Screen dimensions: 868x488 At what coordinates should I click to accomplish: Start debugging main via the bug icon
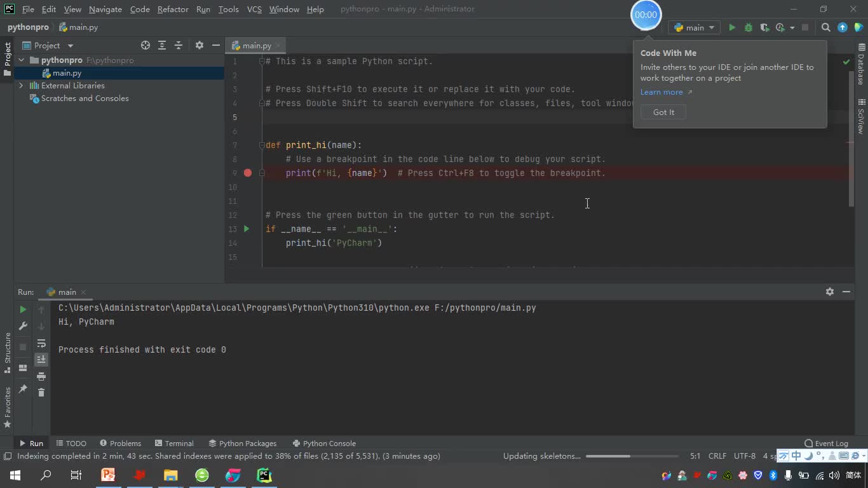point(748,27)
